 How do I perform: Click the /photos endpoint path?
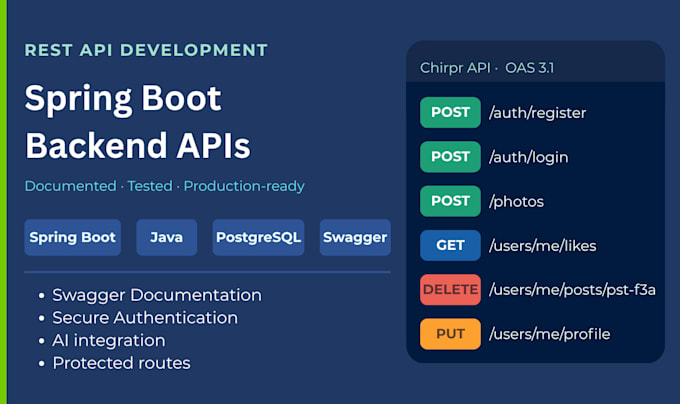(x=516, y=202)
